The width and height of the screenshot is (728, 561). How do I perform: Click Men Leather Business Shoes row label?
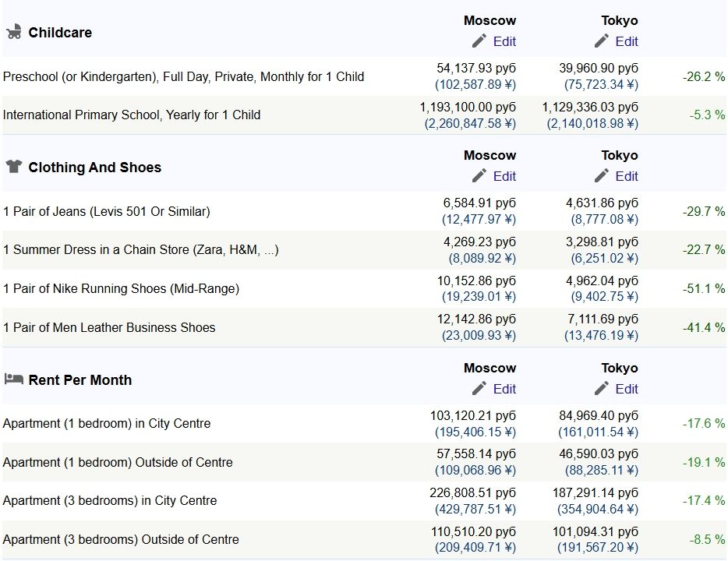click(x=108, y=327)
